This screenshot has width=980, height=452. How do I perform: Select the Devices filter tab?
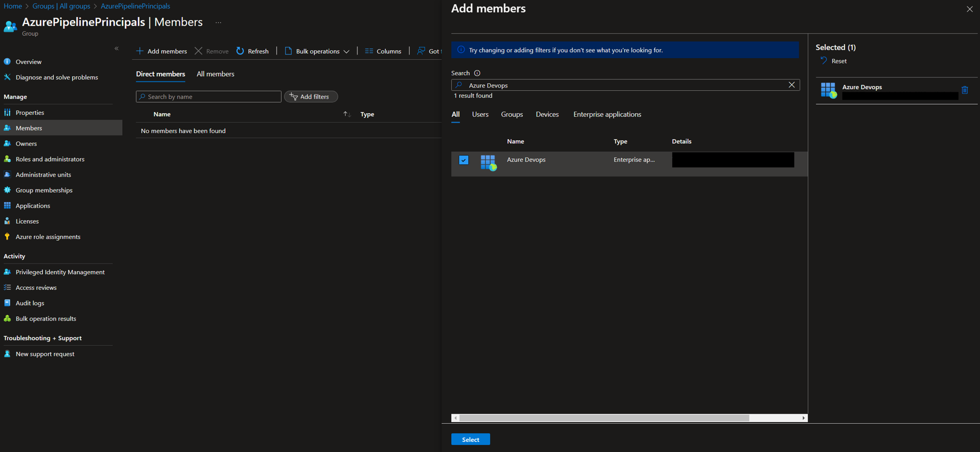(547, 114)
